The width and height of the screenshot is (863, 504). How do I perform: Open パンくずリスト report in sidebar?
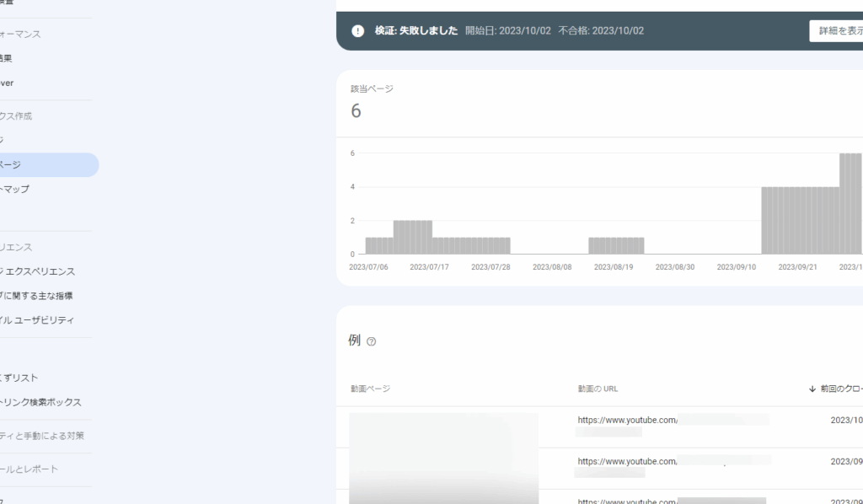[19, 378]
